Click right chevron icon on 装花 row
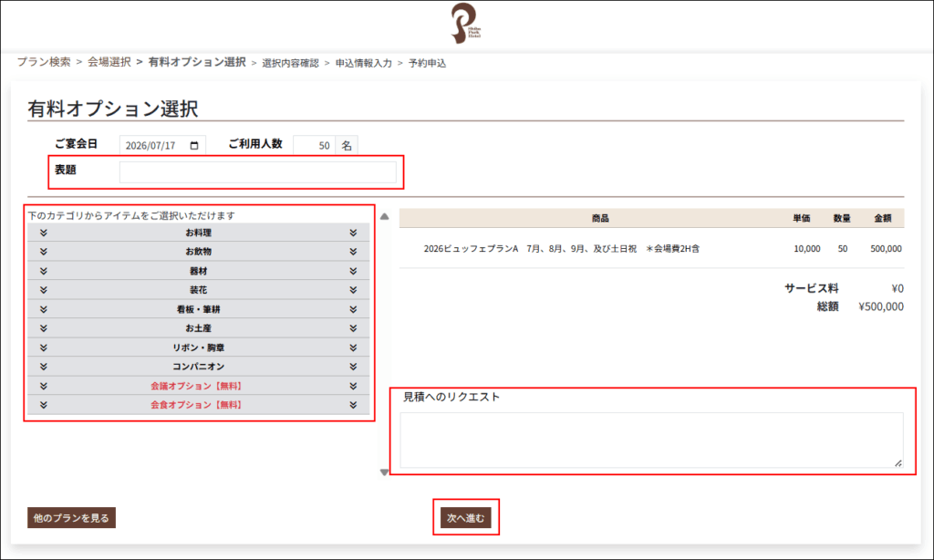This screenshot has height=560, width=934. 353,290
